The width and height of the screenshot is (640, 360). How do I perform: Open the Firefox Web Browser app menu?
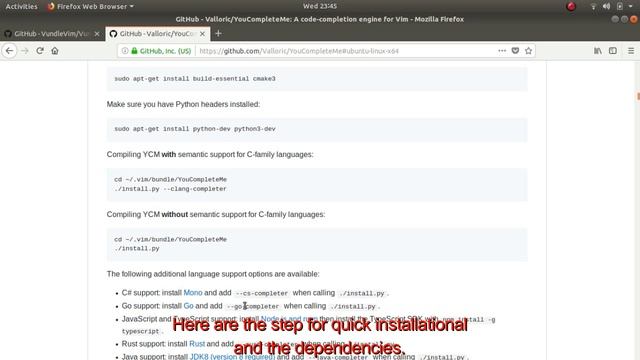91,7
